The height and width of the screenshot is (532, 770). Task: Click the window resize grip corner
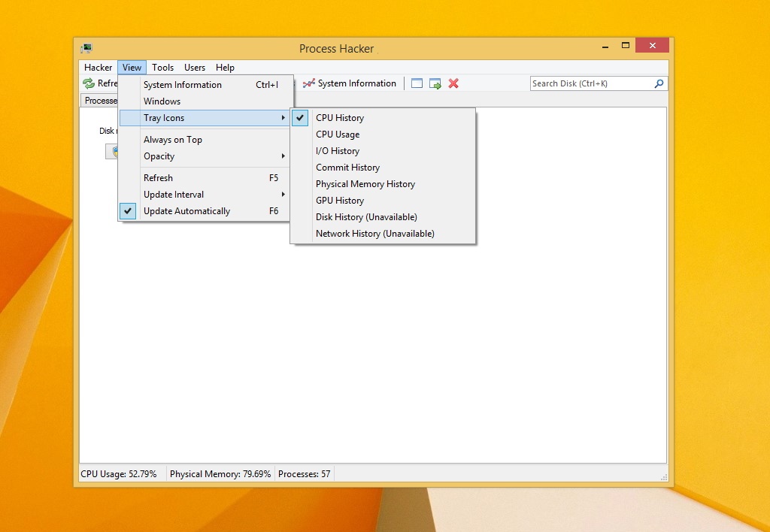coord(664,477)
